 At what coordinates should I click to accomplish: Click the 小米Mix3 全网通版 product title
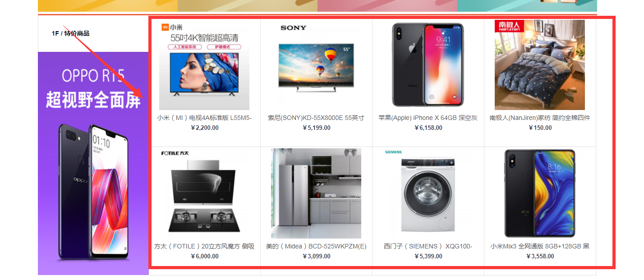tap(540, 246)
